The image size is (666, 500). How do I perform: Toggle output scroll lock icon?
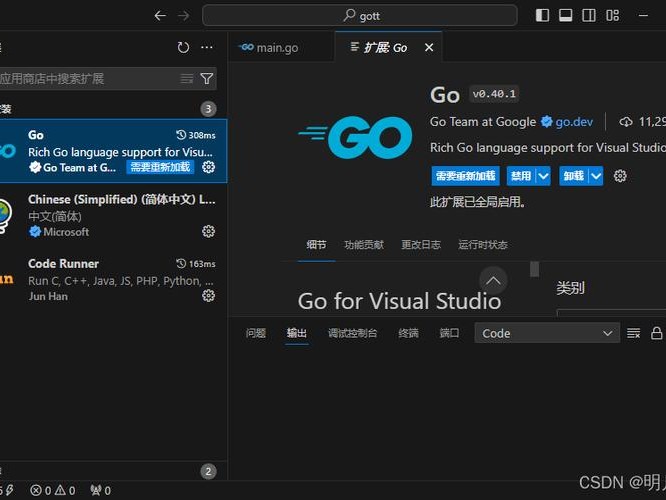[656, 333]
